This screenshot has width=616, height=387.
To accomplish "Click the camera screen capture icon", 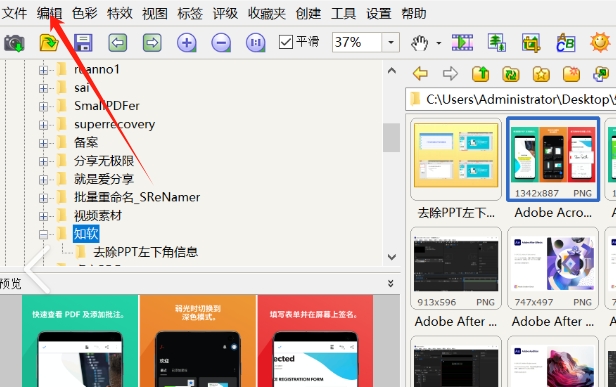I will [x=14, y=42].
